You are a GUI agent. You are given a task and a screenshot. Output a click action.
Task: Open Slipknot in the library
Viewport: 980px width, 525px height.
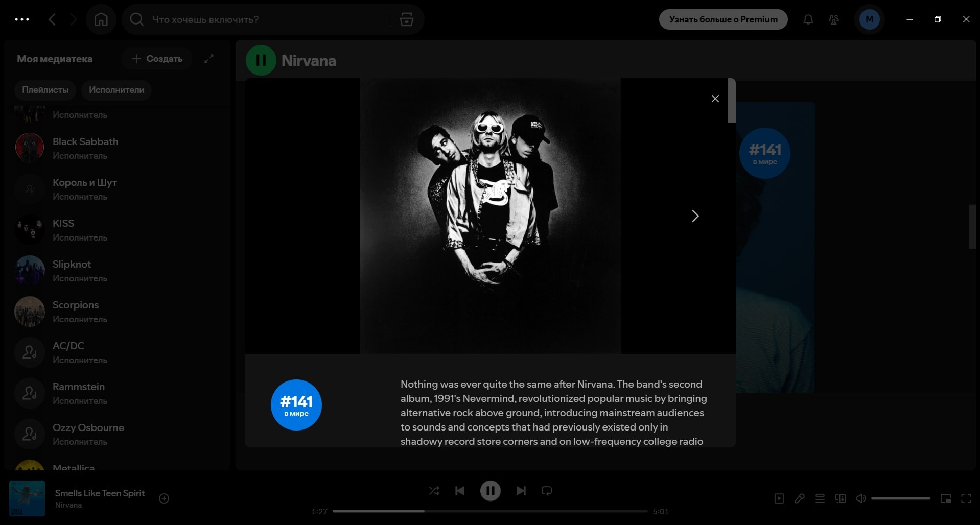point(118,271)
